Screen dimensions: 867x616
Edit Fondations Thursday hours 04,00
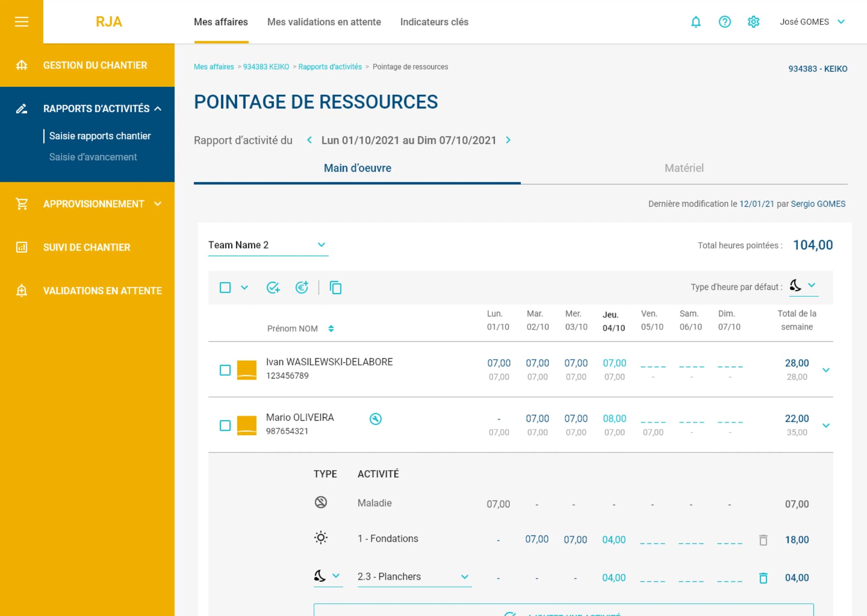tap(614, 540)
